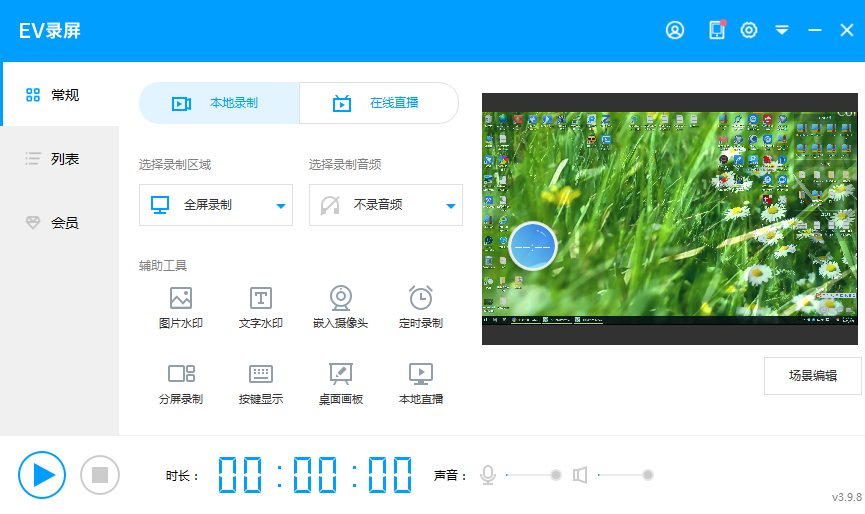Image resolution: width=865 pixels, height=514 pixels.
Task: Select the 嵌入摄像头 embed camera tool
Action: point(341,308)
